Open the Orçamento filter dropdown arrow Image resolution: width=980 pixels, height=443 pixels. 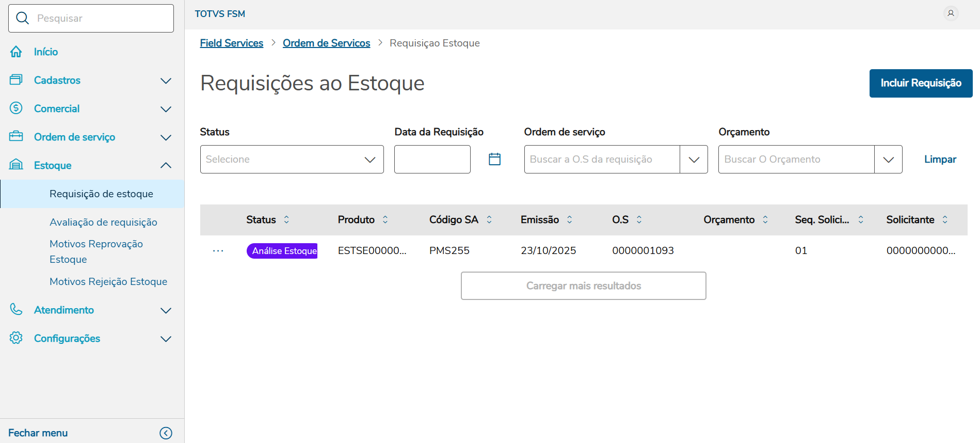(x=888, y=159)
